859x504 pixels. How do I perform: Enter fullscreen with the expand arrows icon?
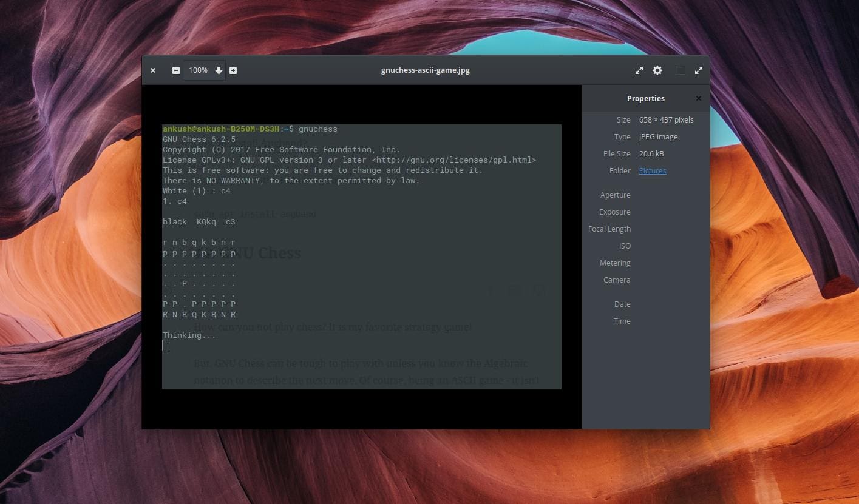click(699, 70)
